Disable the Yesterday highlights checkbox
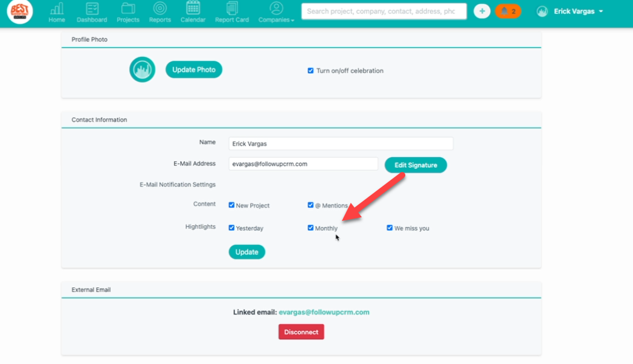 (231, 228)
